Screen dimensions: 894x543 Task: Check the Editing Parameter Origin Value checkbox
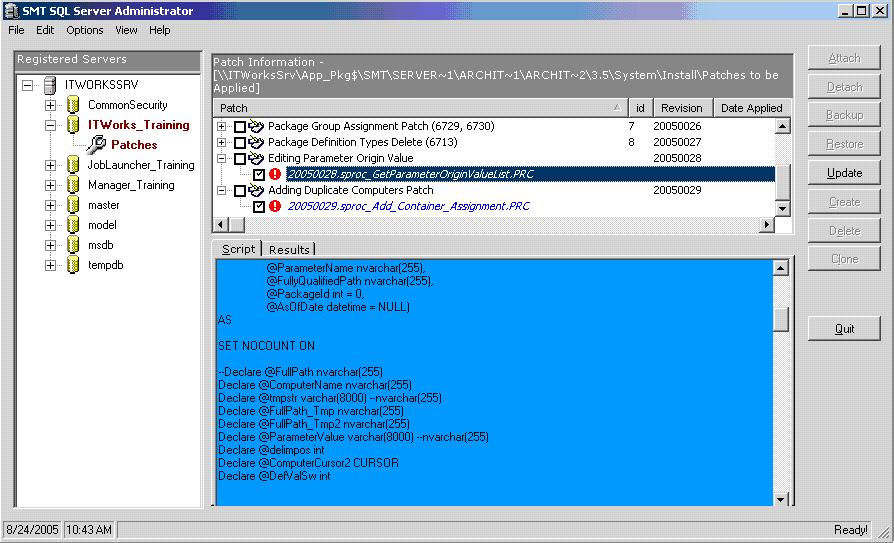point(240,159)
